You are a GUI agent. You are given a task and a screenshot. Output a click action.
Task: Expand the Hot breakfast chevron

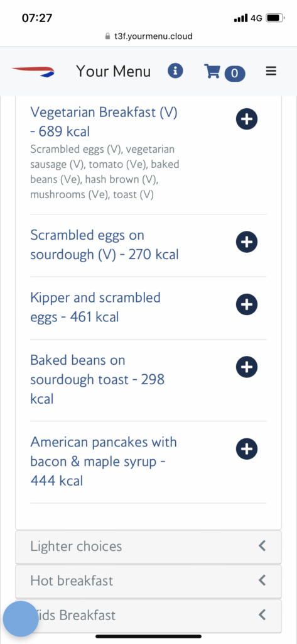[262, 580]
